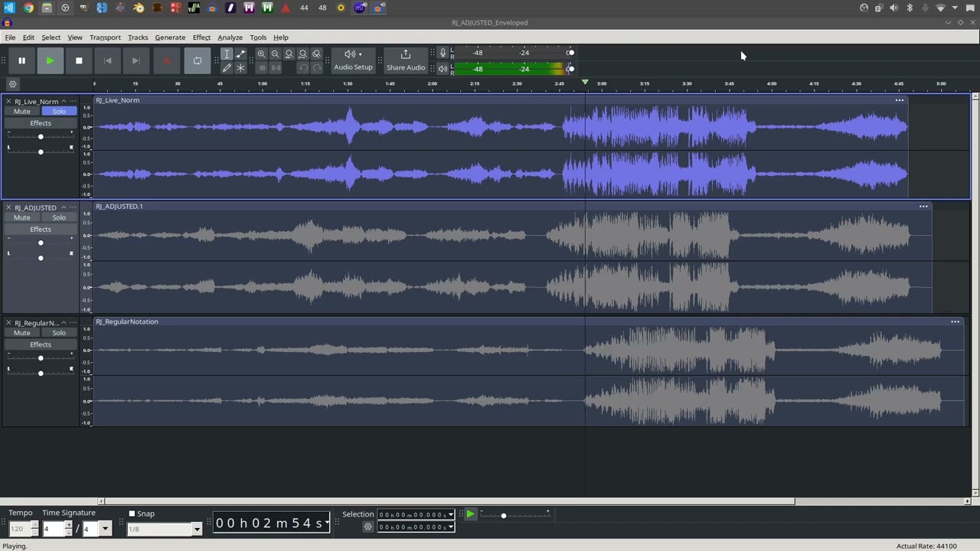Open timeline options gear icon
Viewport: 980px width, 551px height.
pyautogui.click(x=12, y=84)
